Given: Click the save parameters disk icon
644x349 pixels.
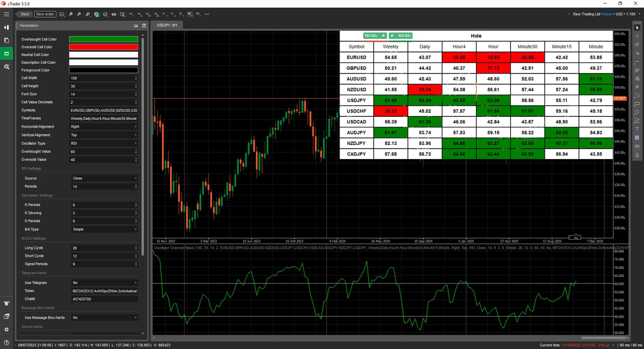Looking at the screenshot, I should 144,25.
